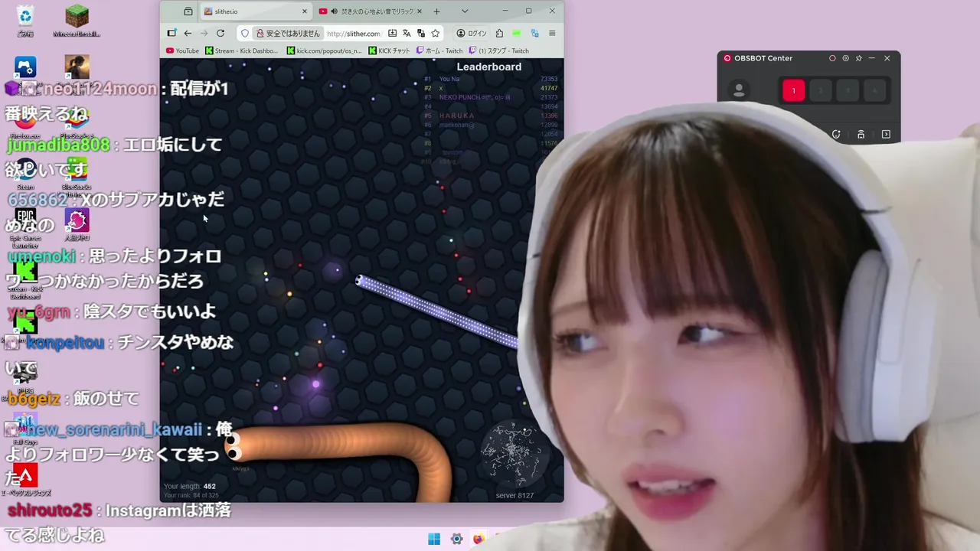Image resolution: width=980 pixels, height=551 pixels.
Task: Open the Epic Games Launcher icon
Action: click(x=25, y=227)
